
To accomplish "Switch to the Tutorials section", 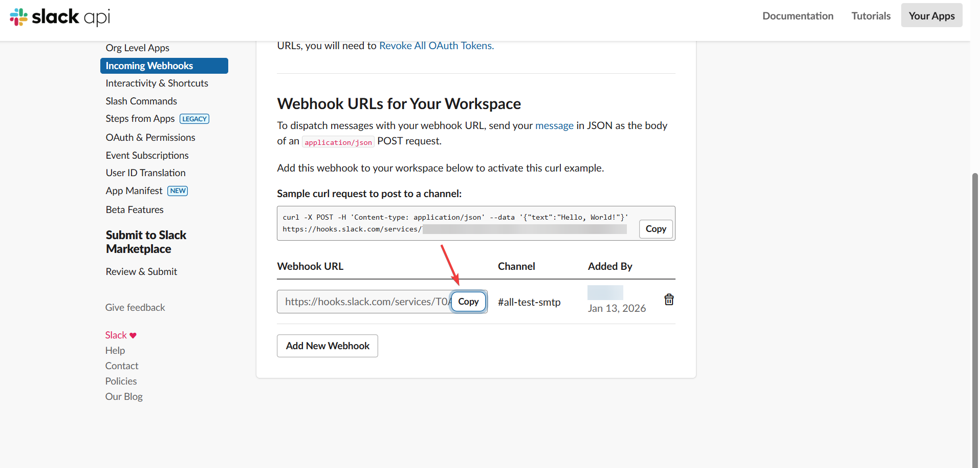I will tap(870, 15).
